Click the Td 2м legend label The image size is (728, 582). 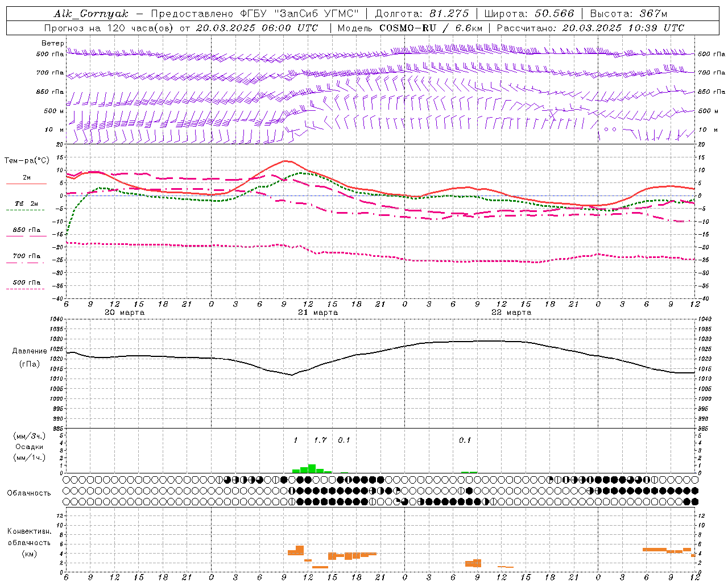[x=27, y=203]
